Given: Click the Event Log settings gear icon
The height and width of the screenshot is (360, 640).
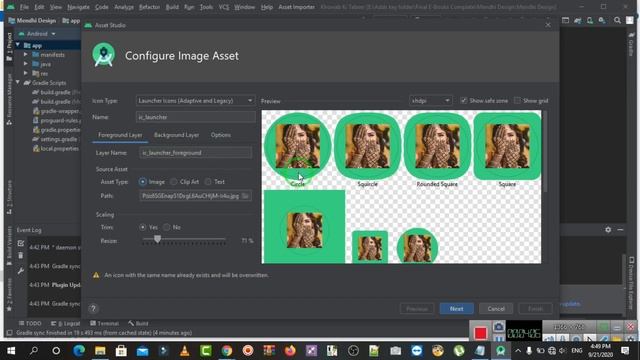Looking at the screenshot, I should tap(608, 230).
